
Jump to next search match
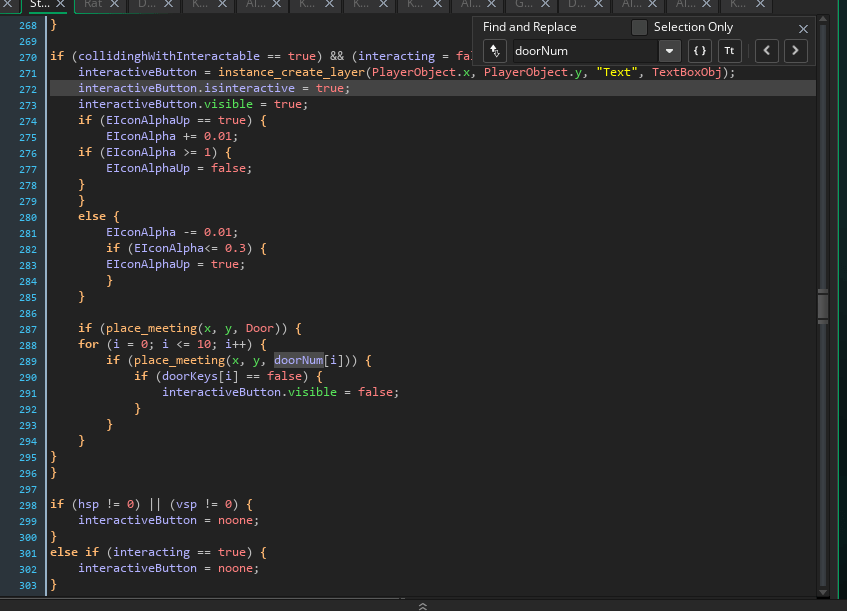point(795,51)
